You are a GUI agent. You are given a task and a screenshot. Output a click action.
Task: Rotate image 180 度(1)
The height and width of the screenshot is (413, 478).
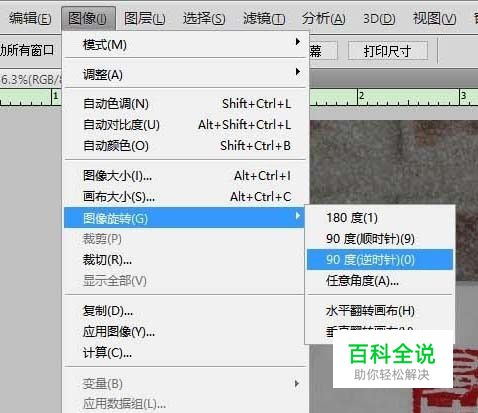380,218
